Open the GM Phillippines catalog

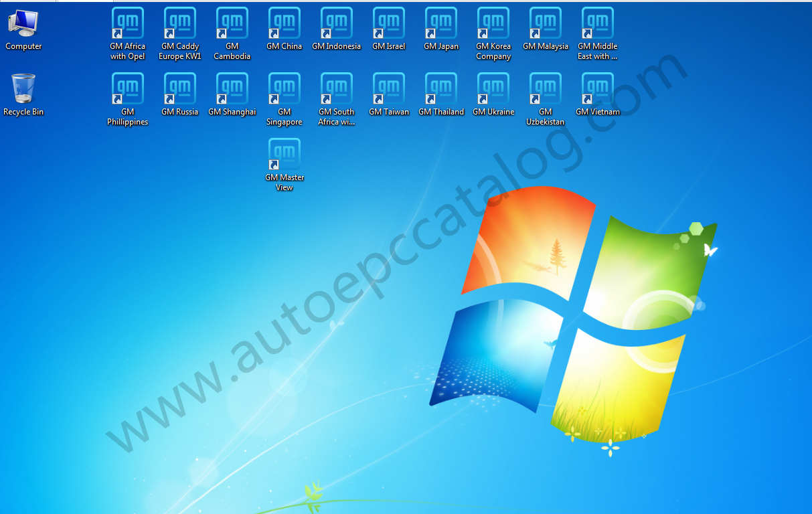tap(127, 92)
